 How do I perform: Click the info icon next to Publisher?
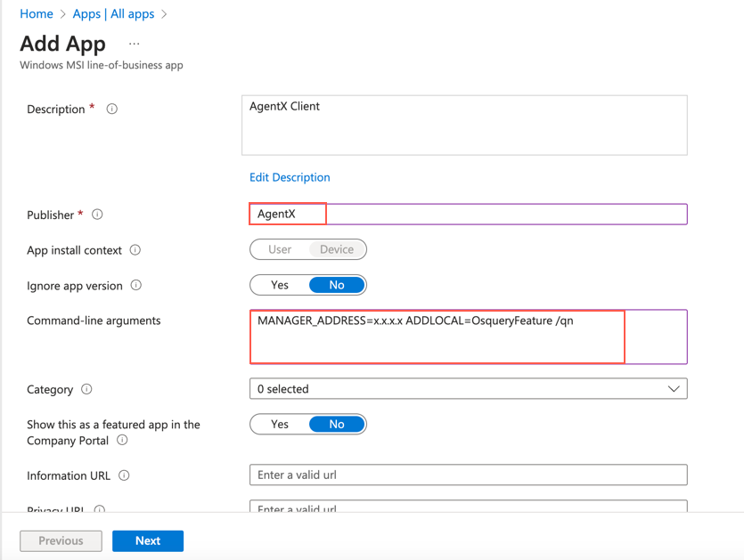[x=95, y=215]
